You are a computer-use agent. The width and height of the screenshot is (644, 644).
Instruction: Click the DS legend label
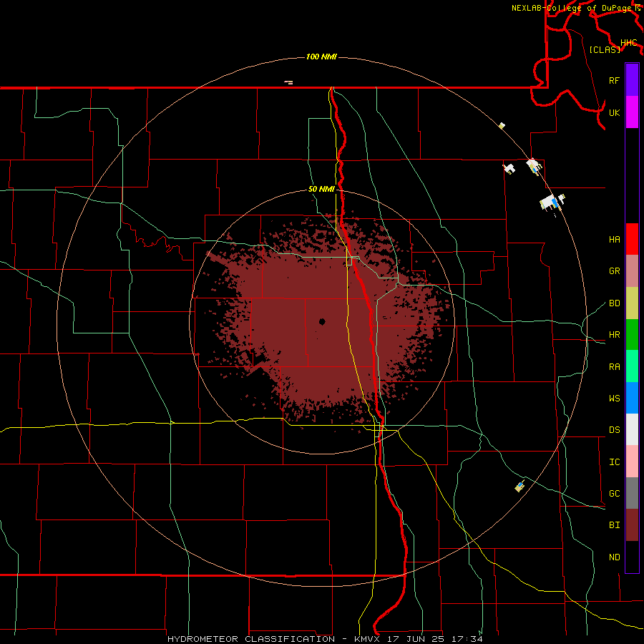coord(614,430)
